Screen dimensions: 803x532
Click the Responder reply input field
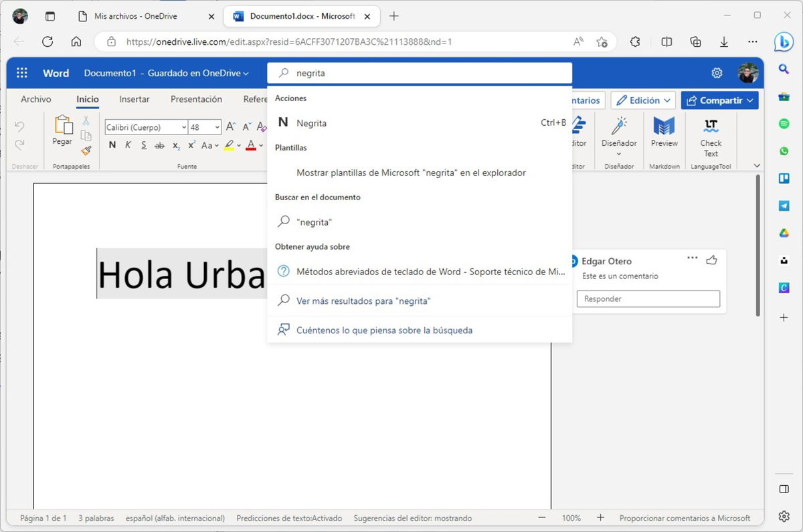pyautogui.click(x=648, y=299)
